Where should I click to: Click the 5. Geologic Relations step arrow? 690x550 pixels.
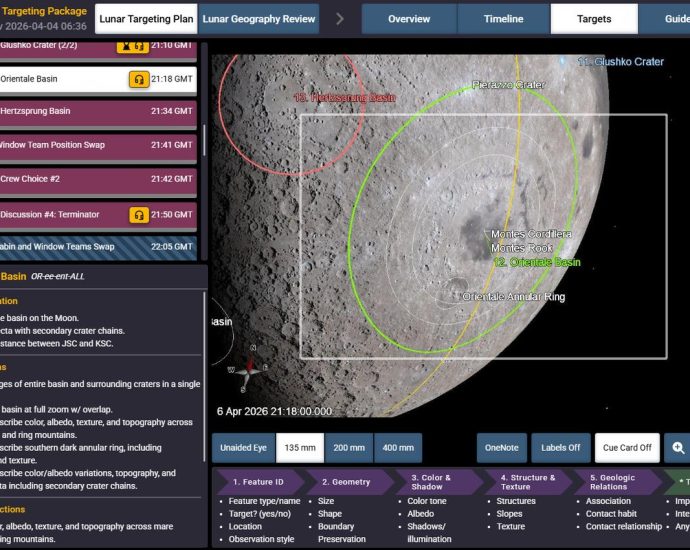617,482
